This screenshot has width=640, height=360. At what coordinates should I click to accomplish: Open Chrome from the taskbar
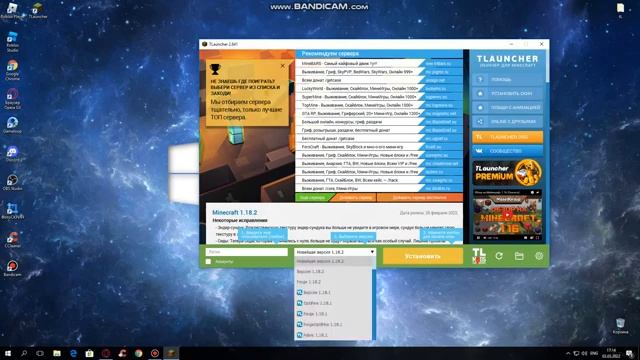coord(138,353)
